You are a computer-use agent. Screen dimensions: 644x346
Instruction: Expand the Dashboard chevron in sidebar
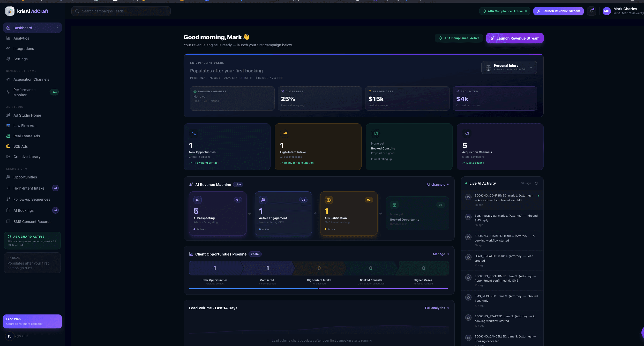tap(57, 28)
